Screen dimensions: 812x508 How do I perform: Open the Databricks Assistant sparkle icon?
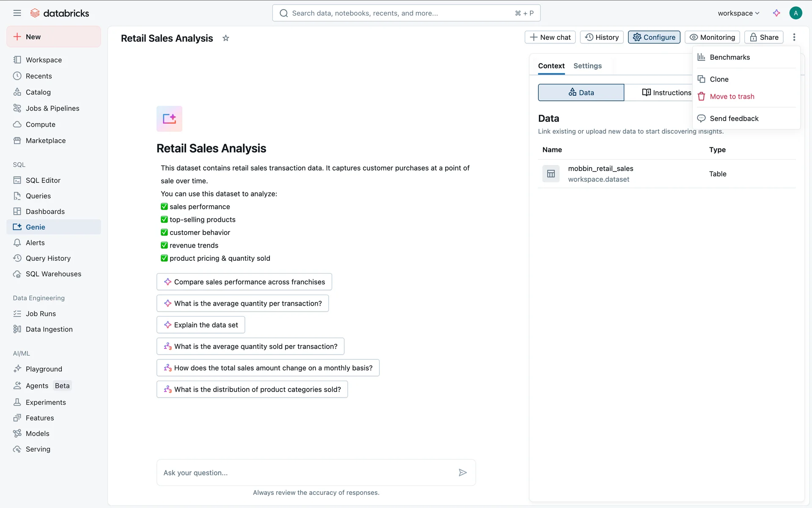pyautogui.click(x=776, y=13)
